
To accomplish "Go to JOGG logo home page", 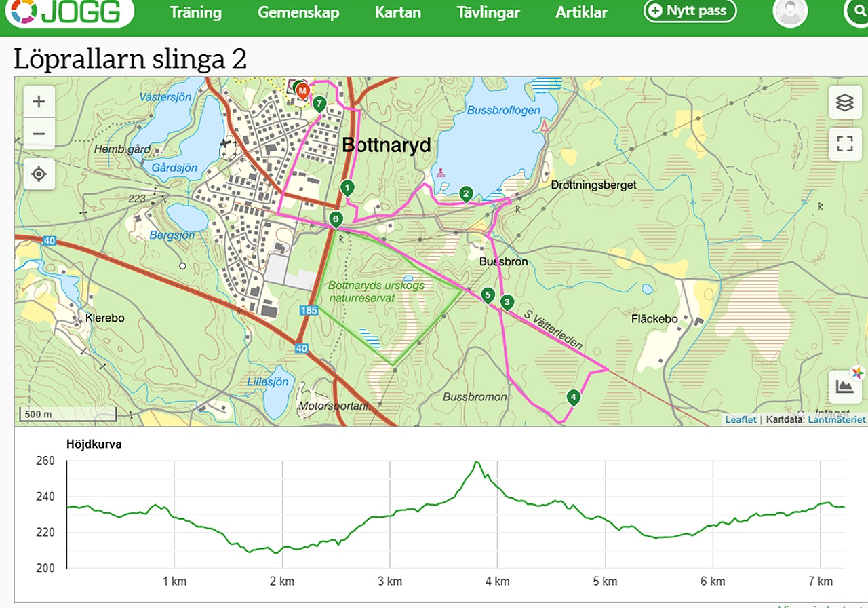I will click(x=67, y=12).
